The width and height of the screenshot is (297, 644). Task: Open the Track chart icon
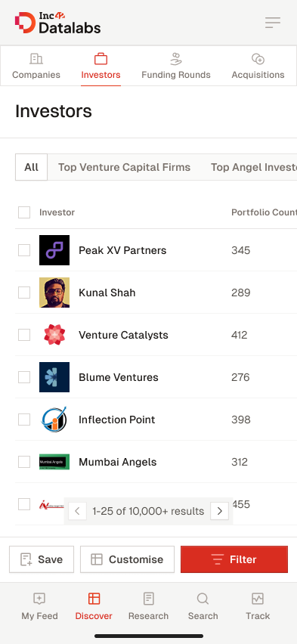(x=258, y=599)
